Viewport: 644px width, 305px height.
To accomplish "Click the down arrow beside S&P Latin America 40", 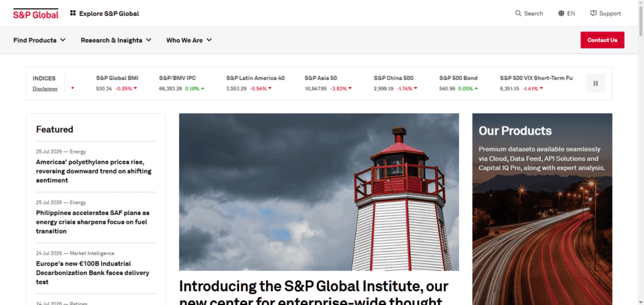I will pyautogui.click(x=270, y=88).
